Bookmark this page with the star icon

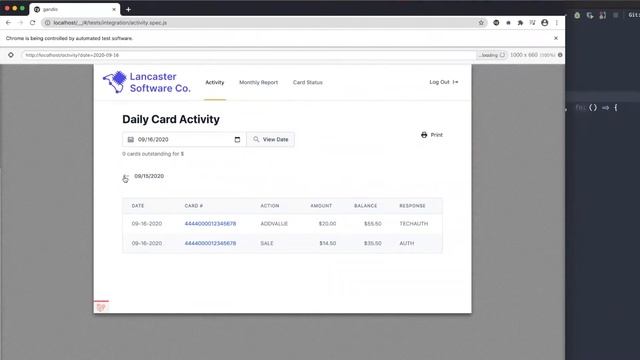[x=481, y=23]
